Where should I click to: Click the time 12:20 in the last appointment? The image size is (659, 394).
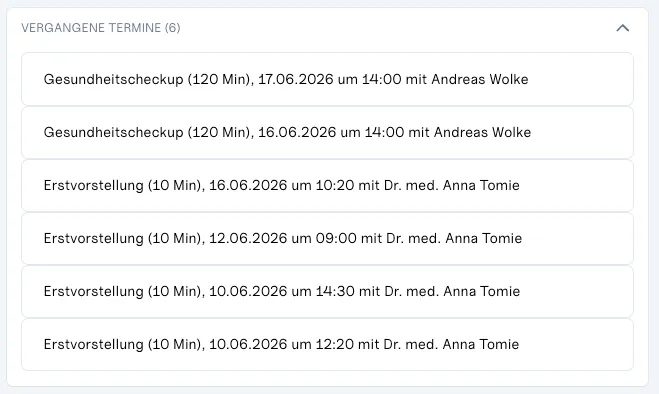coord(335,344)
